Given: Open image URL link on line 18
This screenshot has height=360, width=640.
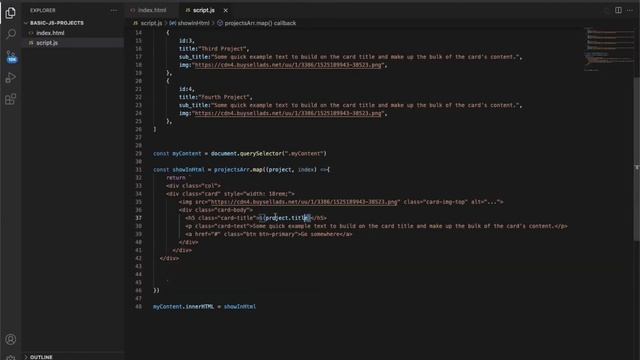Looking at the screenshot, I should pyautogui.click(x=288, y=65).
